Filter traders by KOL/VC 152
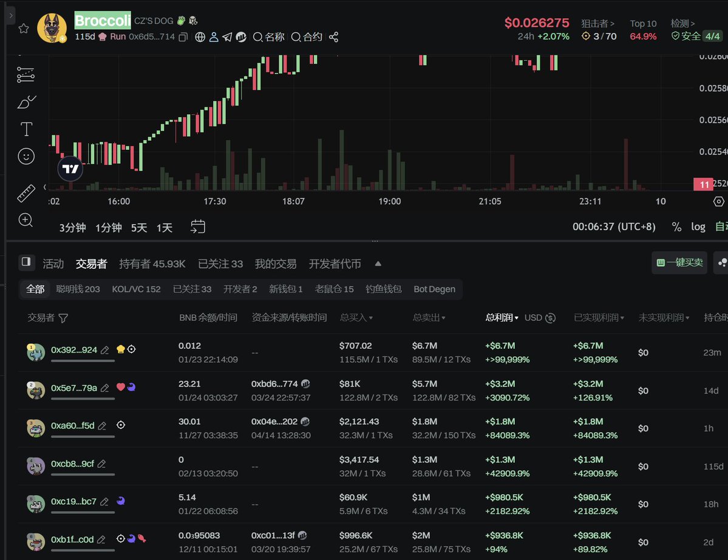 pos(136,289)
